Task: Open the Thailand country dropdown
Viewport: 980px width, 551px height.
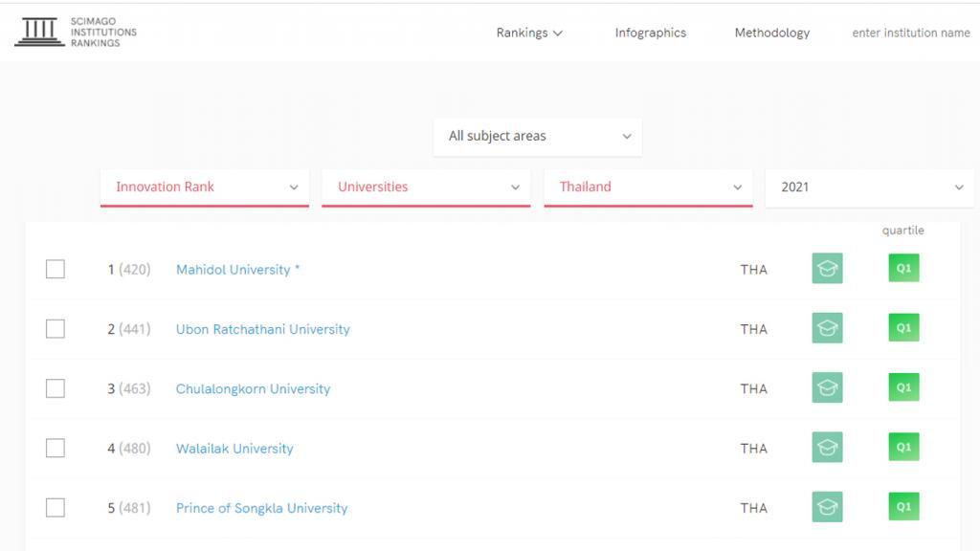Action: tap(648, 187)
